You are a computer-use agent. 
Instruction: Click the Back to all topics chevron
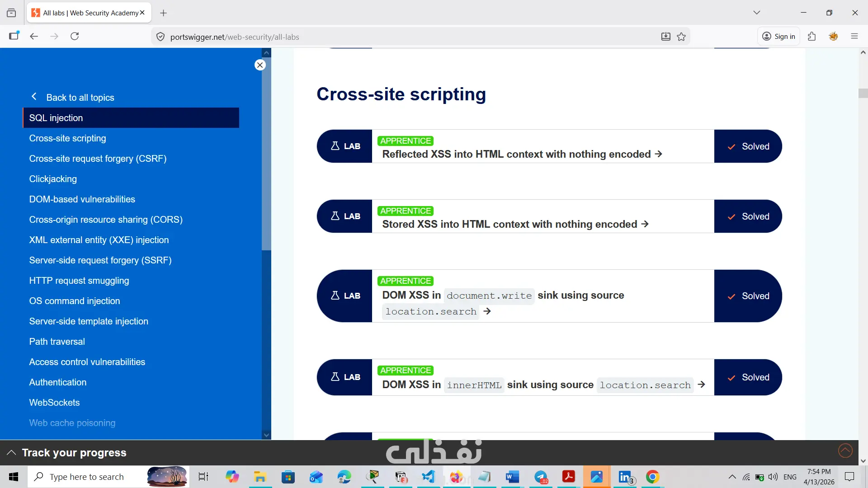coord(34,97)
